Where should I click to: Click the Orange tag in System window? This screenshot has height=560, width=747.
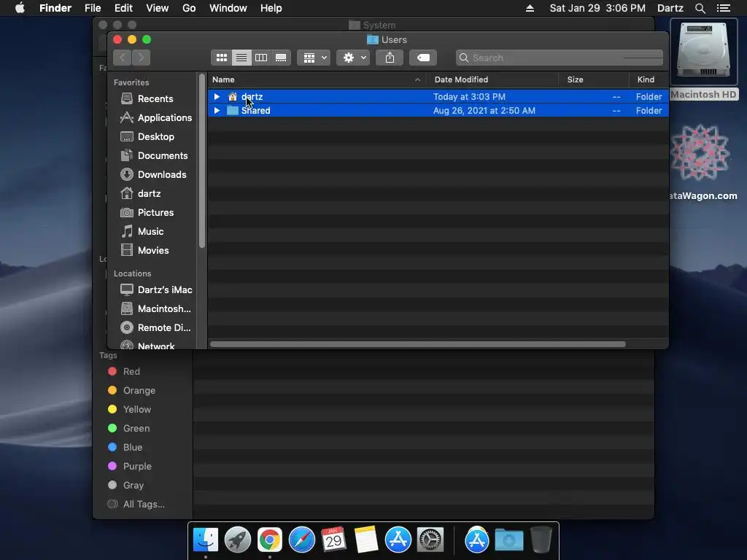coord(131,391)
